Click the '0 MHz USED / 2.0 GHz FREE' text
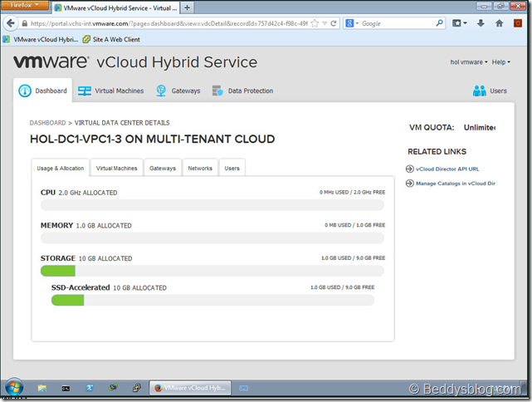This screenshot has height=402, width=532. [x=352, y=192]
